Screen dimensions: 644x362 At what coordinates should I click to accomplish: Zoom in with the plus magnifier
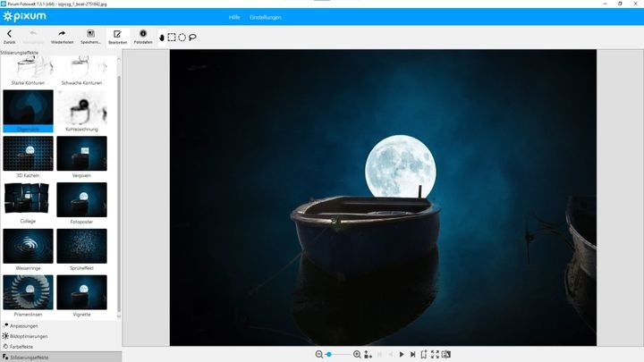click(357, 354)
